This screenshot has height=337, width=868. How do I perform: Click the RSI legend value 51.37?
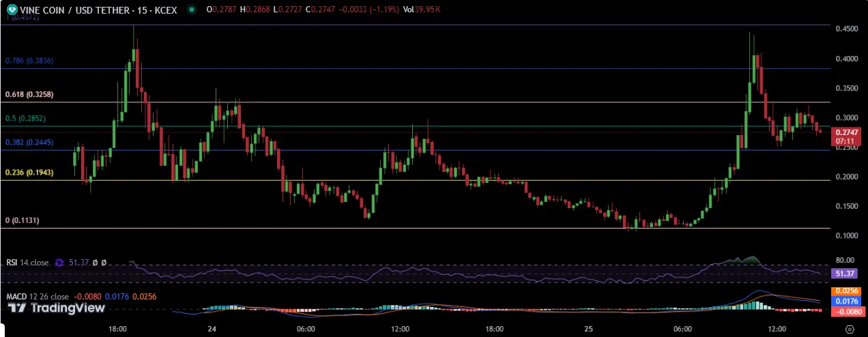tap(79, 262)
